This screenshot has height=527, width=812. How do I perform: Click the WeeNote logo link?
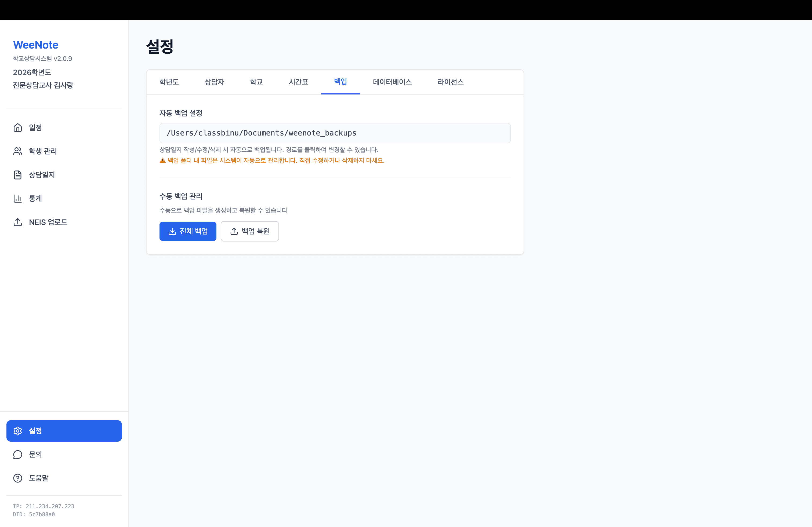click(35, 45)
